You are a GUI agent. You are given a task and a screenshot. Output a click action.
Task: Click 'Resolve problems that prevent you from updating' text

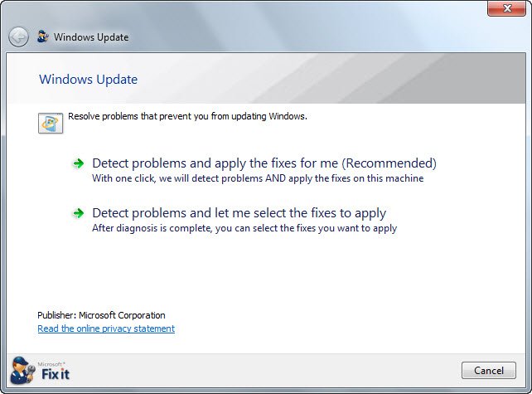pos(187,116)
